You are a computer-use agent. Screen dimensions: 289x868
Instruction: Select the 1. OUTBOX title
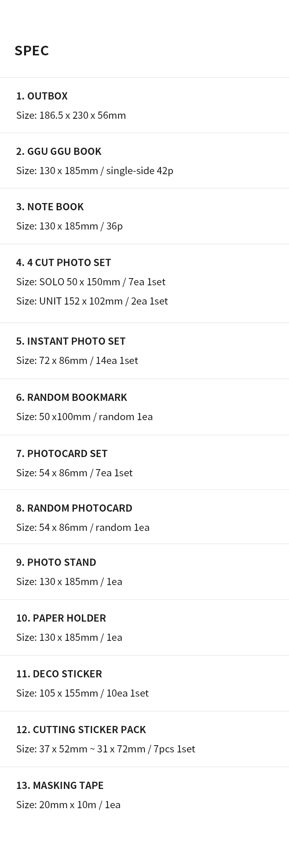[42, 96]
